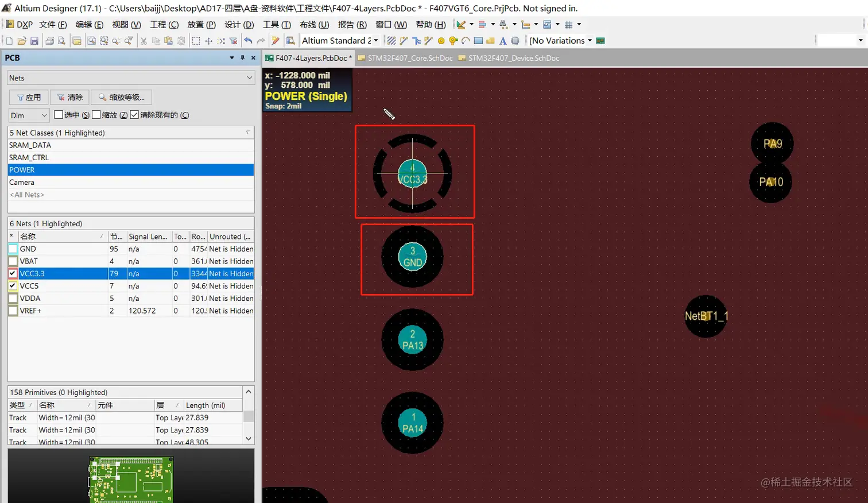Click the green board icon after No Variations
The image size is (868, 503).
click(x=600, y=41)
